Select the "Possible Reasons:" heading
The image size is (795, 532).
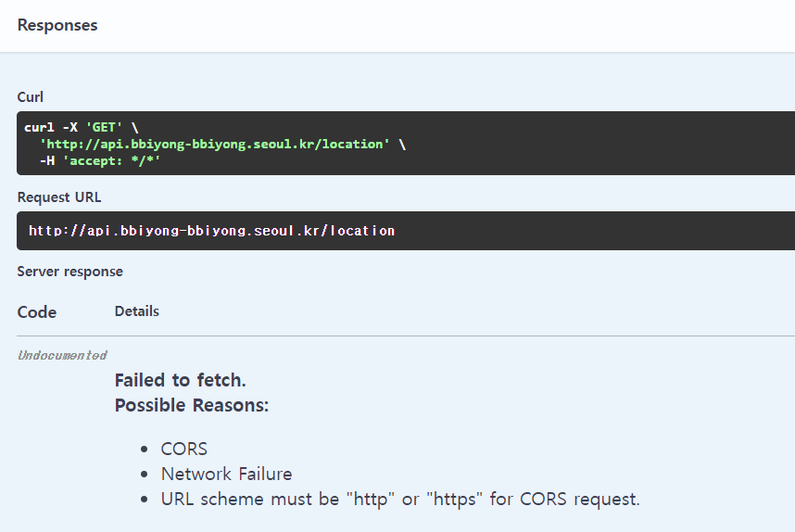pyautogui.click(x=192, y=405)
